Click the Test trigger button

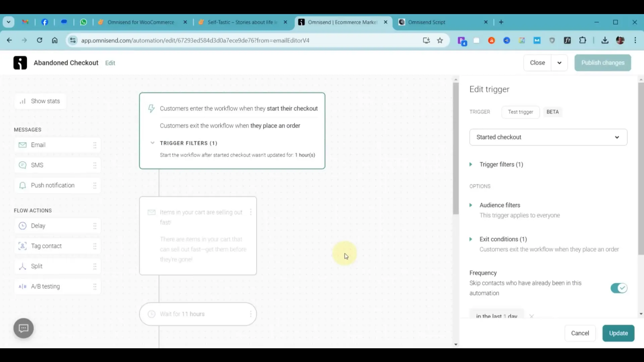[x=520, y=112]
